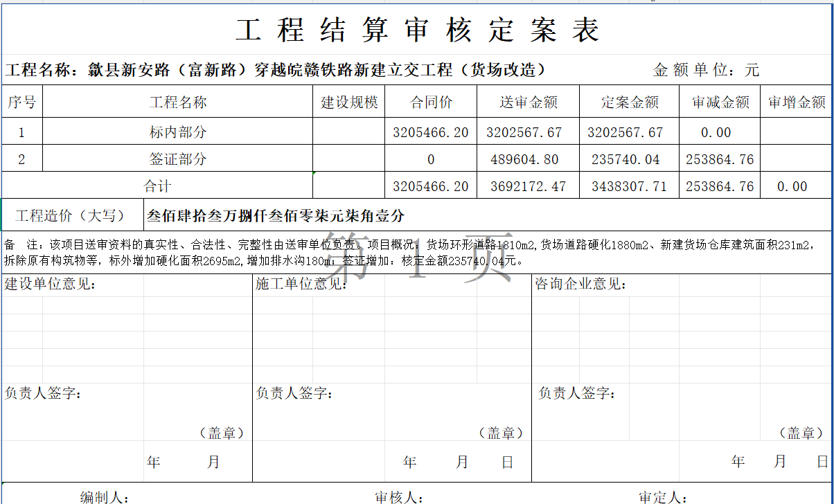This screenshot has width=834, height=504.
Task: Click the 序号 cell containing 2
Action: point(22,159)
